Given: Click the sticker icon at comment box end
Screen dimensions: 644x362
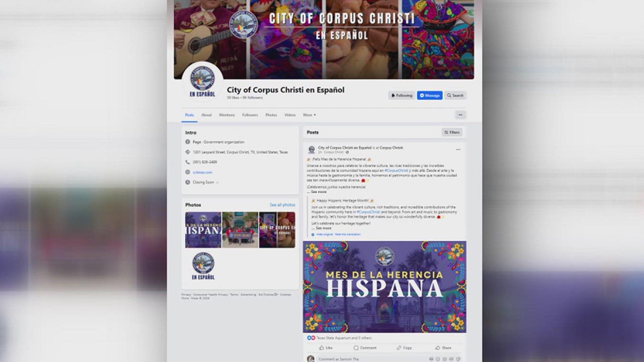Looking at the screenshot, I should 458,359.
